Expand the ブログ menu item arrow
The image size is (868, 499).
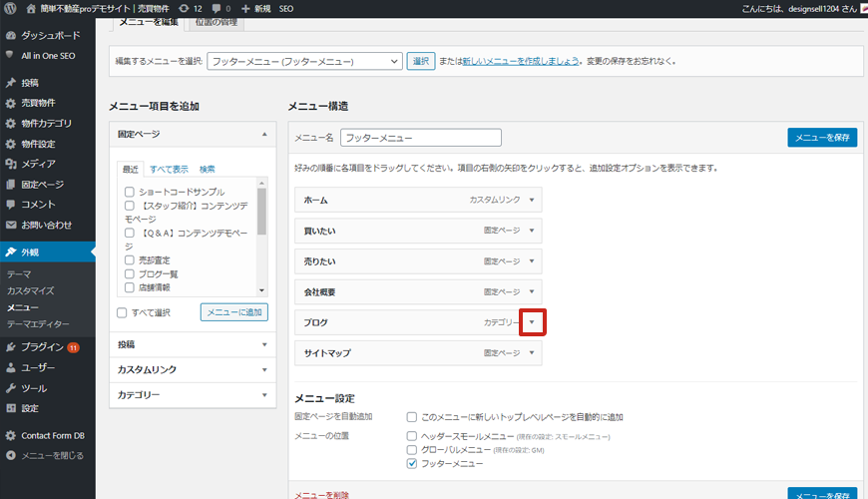point(532,322)
